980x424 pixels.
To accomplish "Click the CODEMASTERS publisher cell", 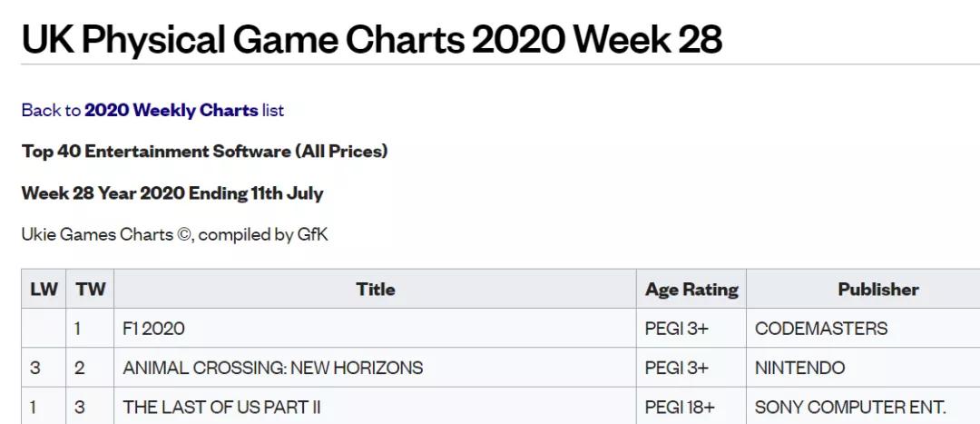I will (863, 329).
